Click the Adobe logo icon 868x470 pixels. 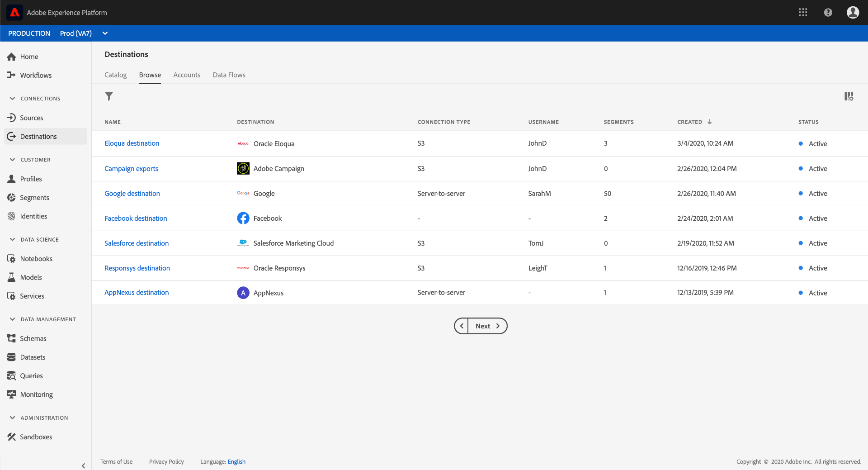[14, 12]
